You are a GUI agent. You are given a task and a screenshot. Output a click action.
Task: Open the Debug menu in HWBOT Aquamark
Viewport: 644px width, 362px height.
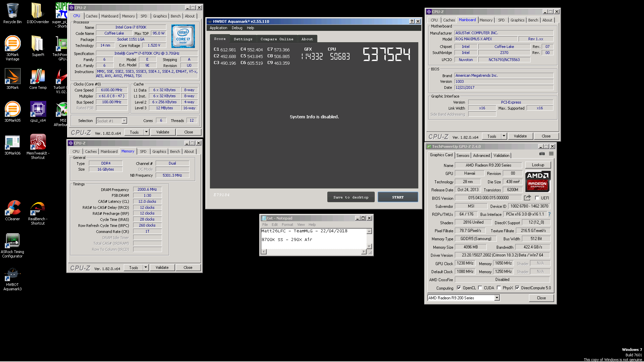[x=237, y=28]
